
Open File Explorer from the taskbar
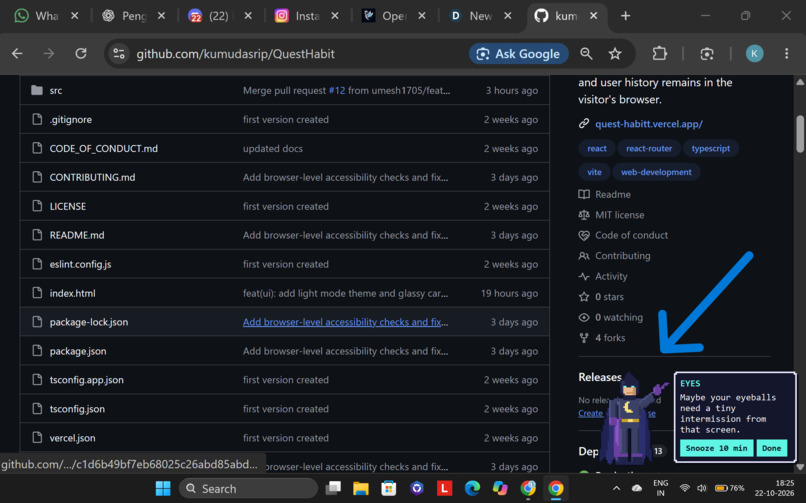click(x=361, y=488)
